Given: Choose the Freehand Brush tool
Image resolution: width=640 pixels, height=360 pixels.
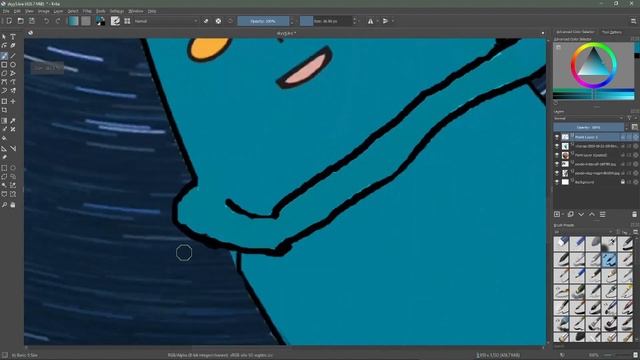Looking at the screenshot, I should [4, 56].
